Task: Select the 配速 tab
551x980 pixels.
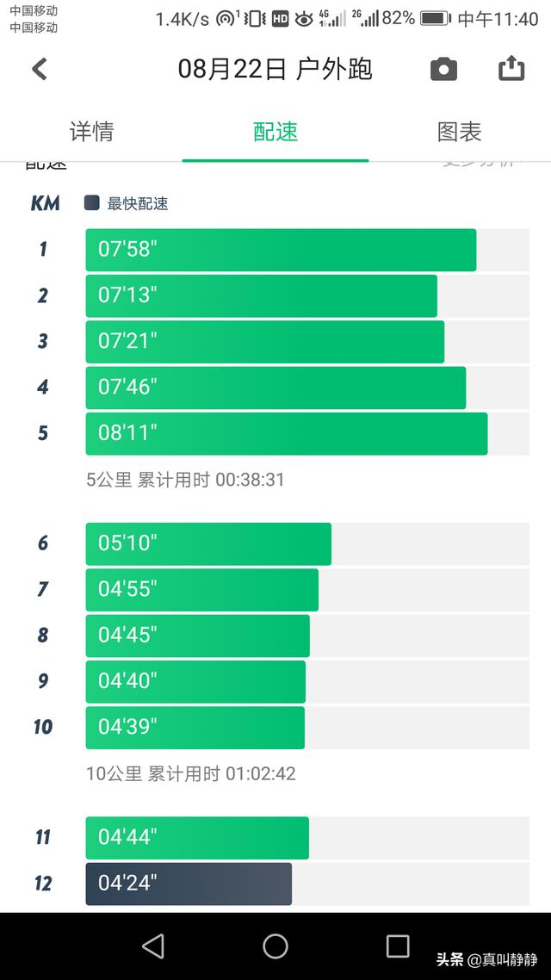Action: pos(275,132)
